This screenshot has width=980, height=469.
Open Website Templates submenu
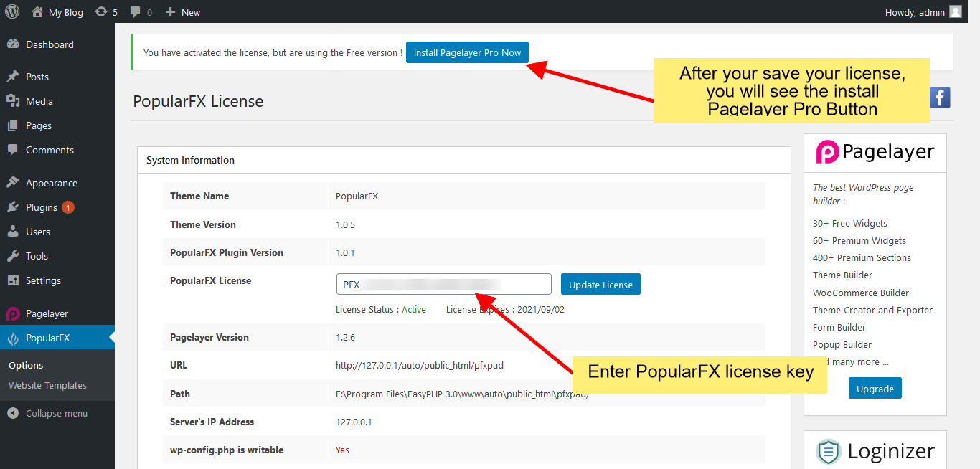(47, 385)
